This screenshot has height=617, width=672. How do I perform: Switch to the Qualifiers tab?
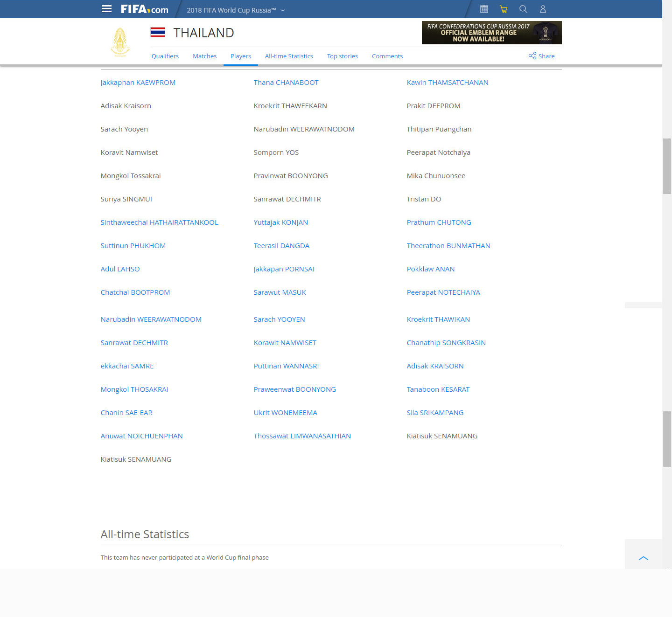(165, 56)
